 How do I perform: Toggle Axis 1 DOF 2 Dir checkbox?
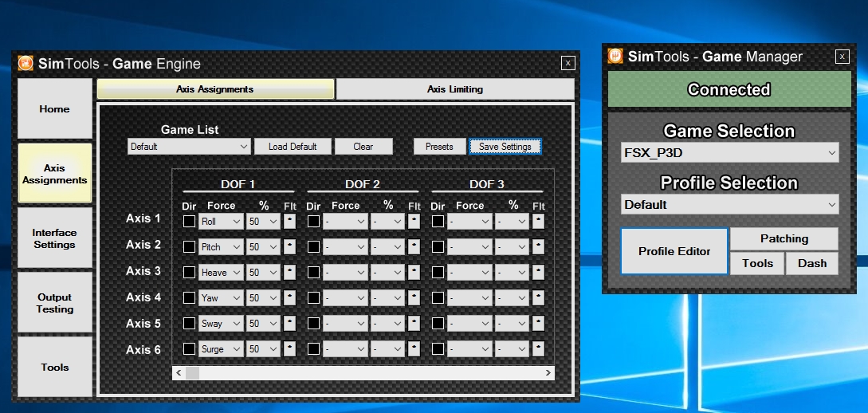[x=313, y=222]
